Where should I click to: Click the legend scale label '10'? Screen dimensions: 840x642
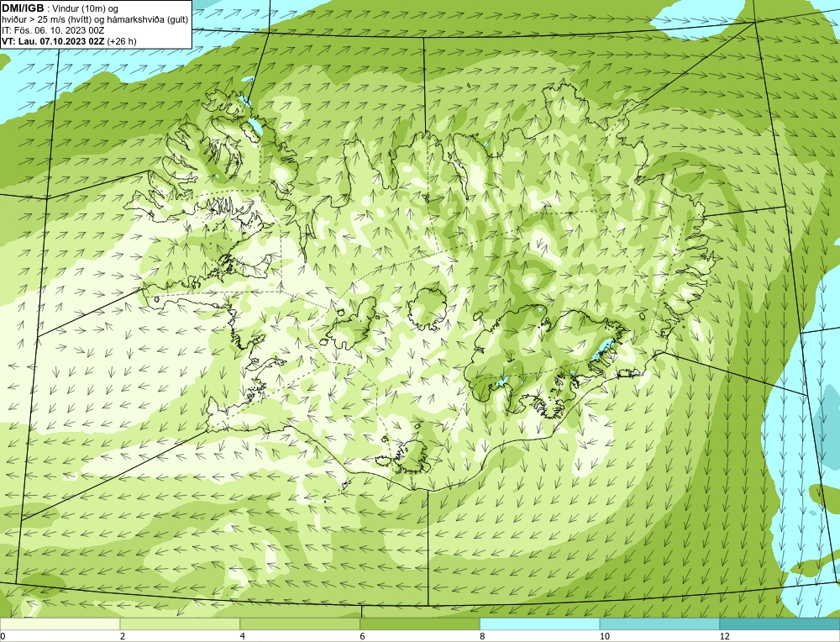(605, 637)
